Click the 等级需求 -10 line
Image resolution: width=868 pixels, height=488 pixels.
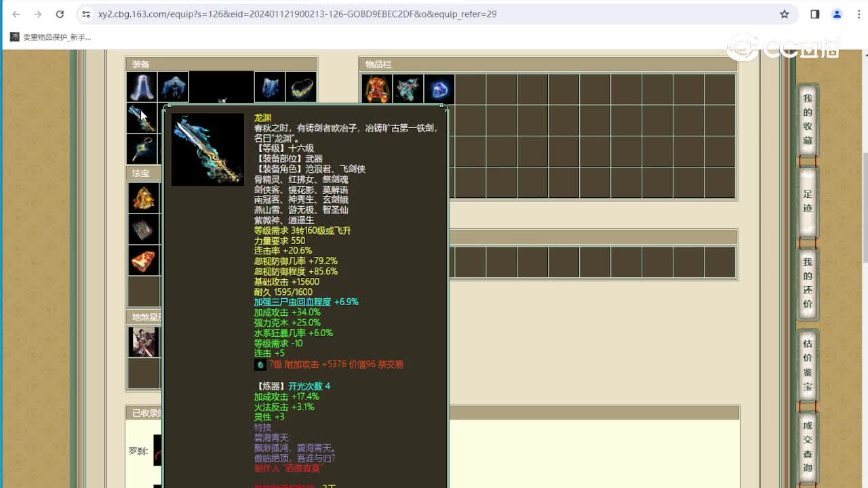(x=278, y=344)
